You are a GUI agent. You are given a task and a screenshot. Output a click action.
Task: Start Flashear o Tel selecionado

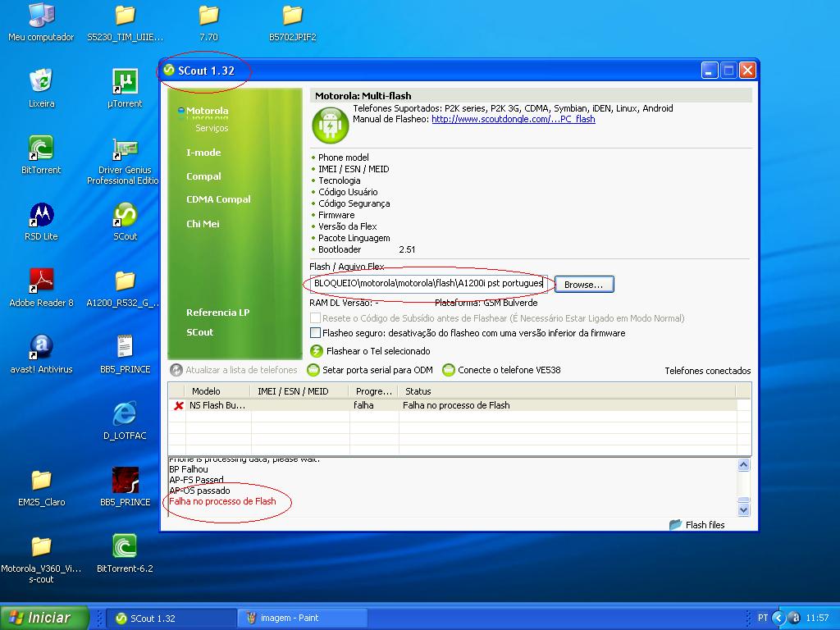click(x=371, y=351)
